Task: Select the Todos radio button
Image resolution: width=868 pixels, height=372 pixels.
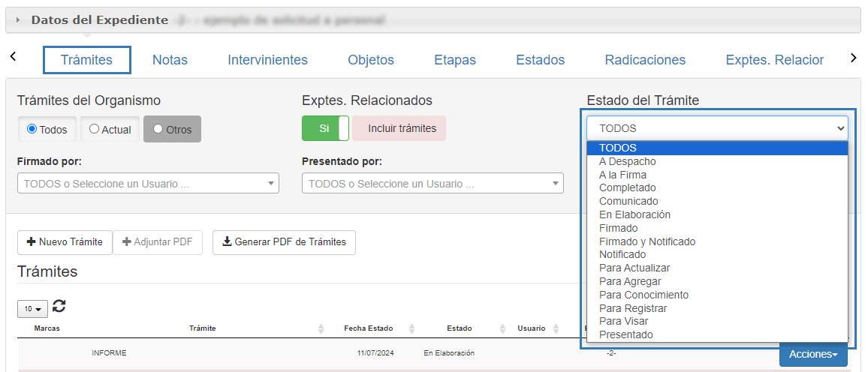Action: (x=32, y=129)
